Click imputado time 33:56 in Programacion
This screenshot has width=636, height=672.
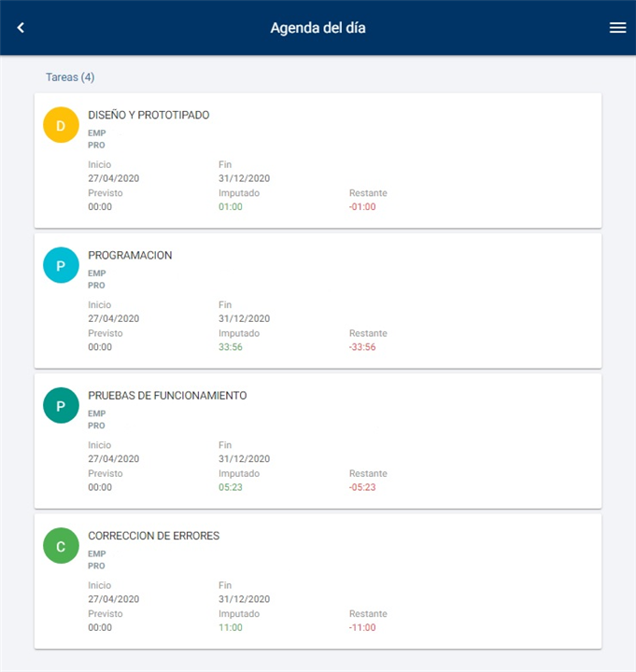coord(231,347)
